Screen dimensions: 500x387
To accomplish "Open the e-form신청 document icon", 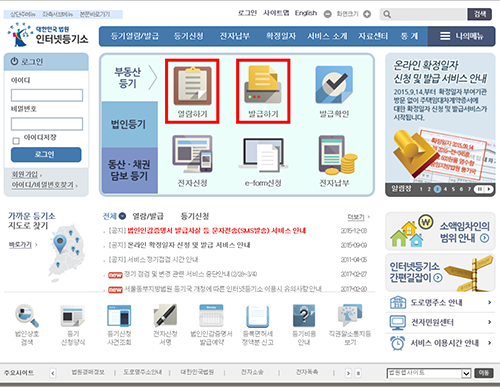I will [263, 154].
